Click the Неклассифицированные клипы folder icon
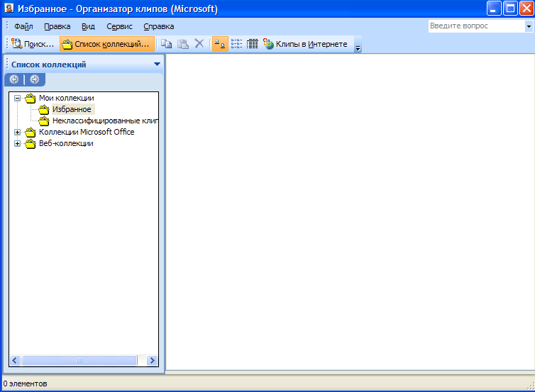The height and width of the screenshot is (392, 535). 44,121
